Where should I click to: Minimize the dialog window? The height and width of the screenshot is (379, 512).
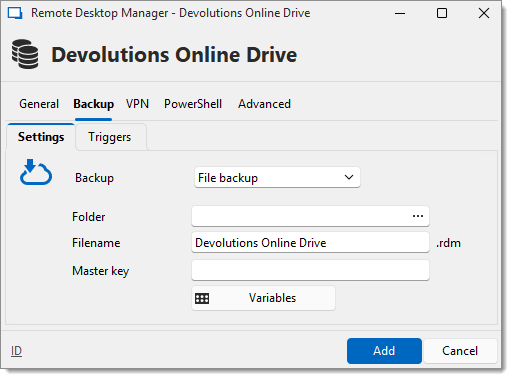(x=400, y=13)
